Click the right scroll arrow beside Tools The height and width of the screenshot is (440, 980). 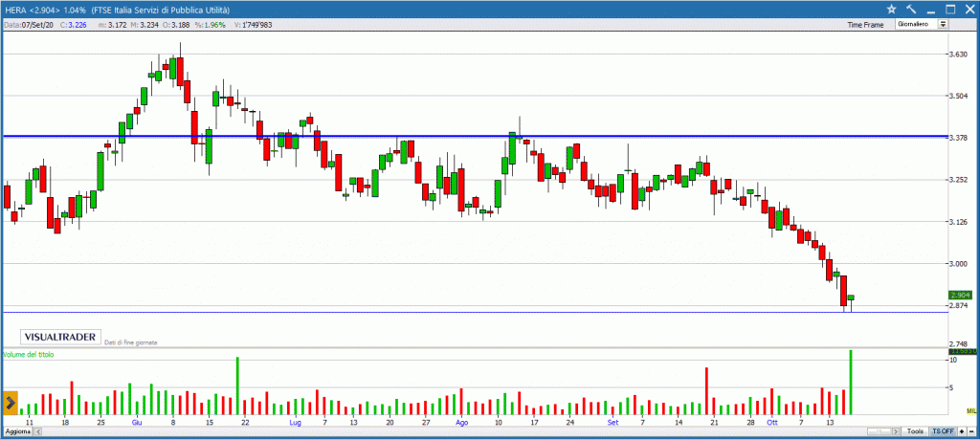click(896, 432)
